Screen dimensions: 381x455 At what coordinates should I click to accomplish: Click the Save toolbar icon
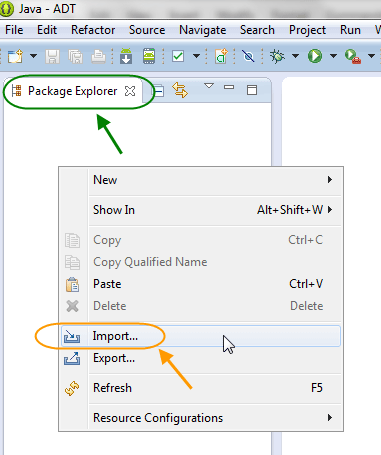53,56
